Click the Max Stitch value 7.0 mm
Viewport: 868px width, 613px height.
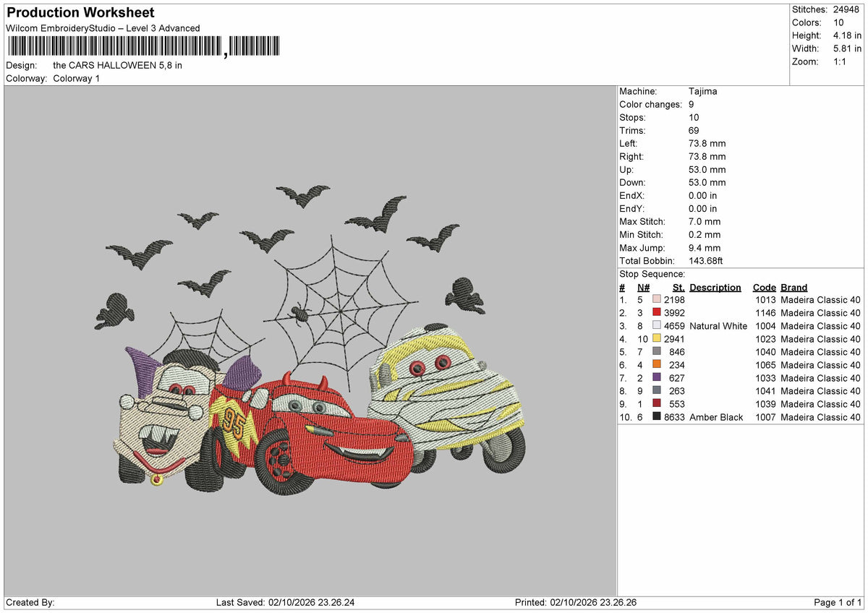[705, 222]
